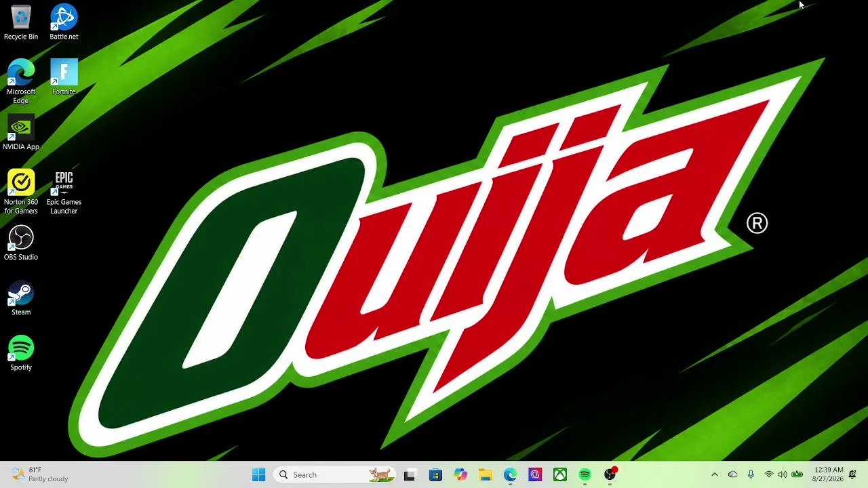Open File Explorer from the taskbar
This screenshot has width=868, height=488.
485,475
